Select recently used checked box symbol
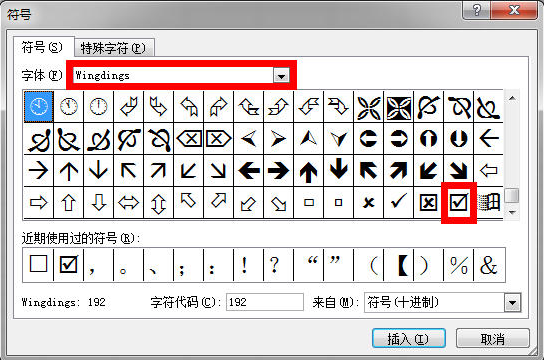544x360 pixels. [68, 265]
